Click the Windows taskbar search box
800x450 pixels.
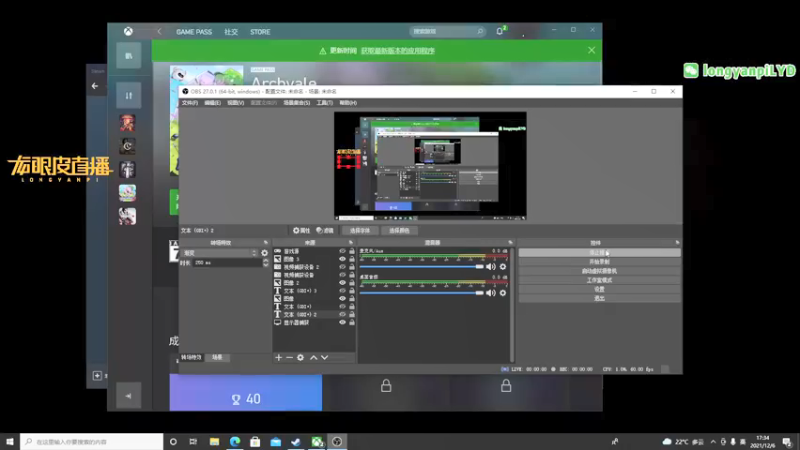[92, 442]
